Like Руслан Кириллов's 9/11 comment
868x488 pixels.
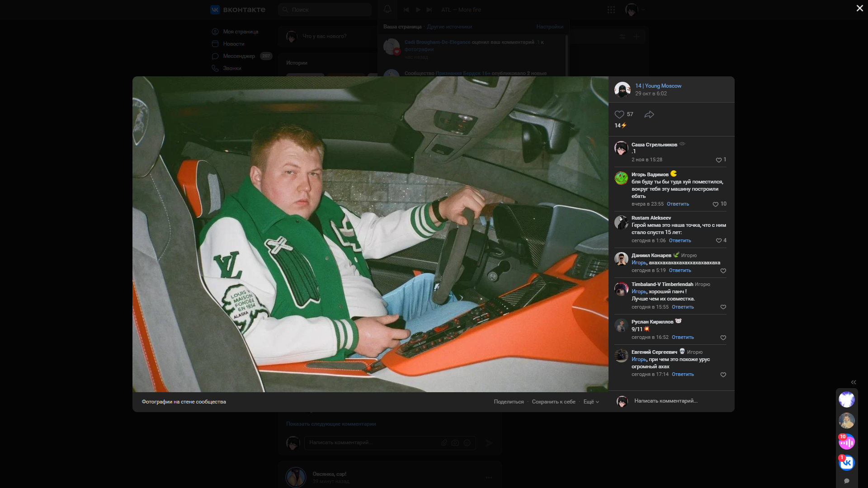(x=723, y=337)
